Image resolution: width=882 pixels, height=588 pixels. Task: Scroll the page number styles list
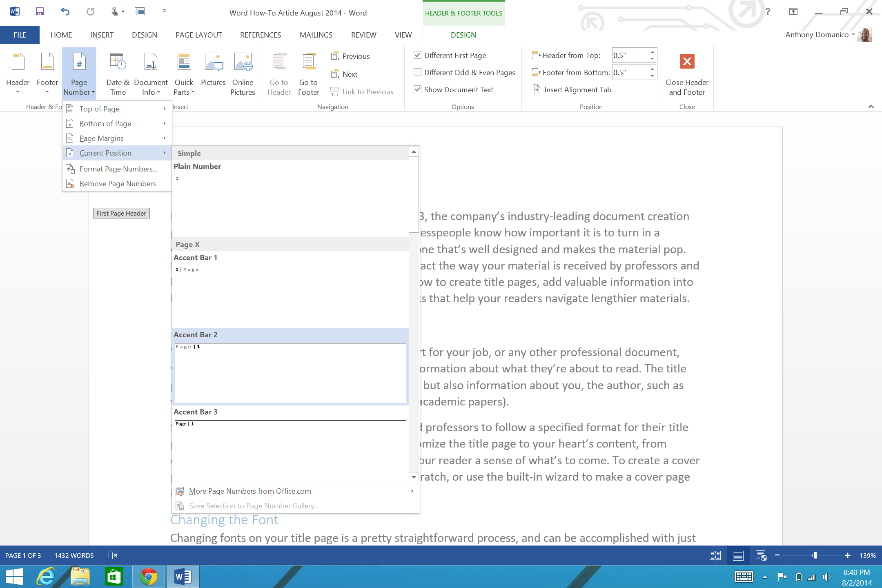pyautogui.click(x=413, y=477)
